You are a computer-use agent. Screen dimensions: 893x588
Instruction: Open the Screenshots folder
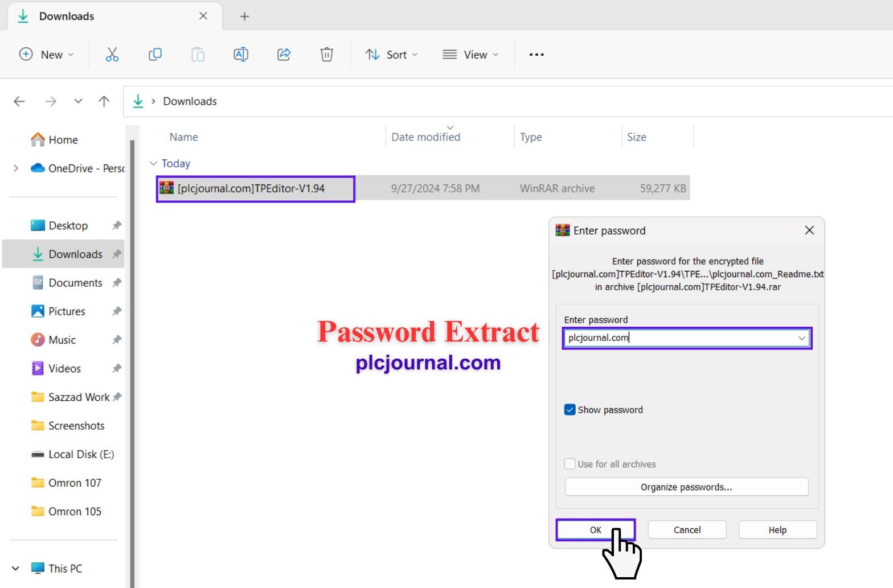(x=68, y=425)
